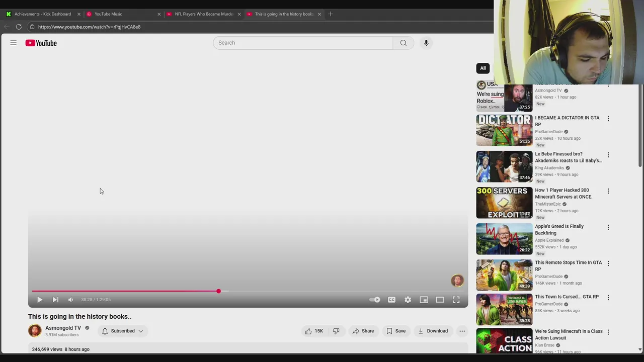
Task: Go to the YouTube home logo
Action: tap(41, 43)
